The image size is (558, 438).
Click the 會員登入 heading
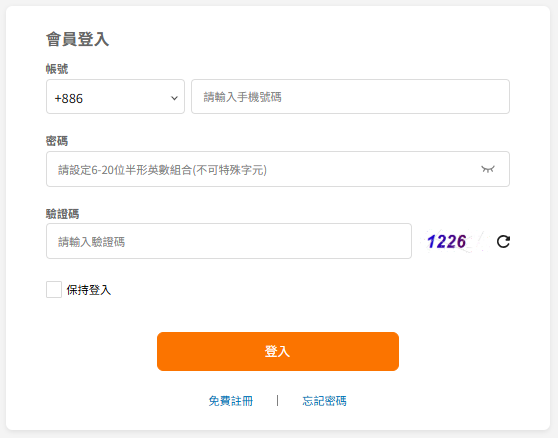pyautogui.click(x=78, y=39)
